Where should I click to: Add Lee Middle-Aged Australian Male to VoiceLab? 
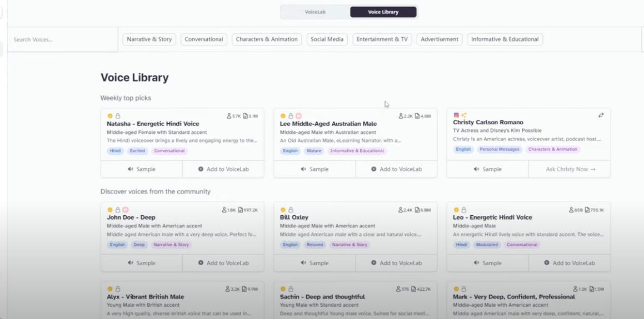[x=396, y=169]
